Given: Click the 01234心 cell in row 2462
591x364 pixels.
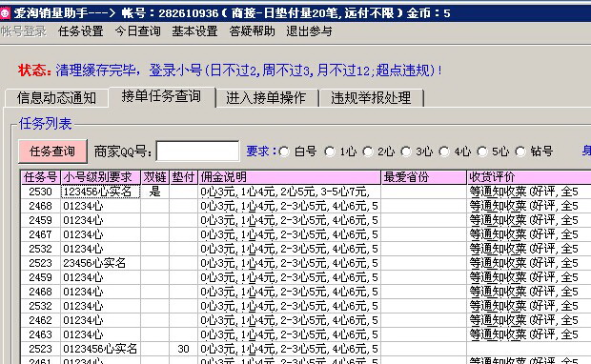Looking at the screenshot, I should (101, 320).
